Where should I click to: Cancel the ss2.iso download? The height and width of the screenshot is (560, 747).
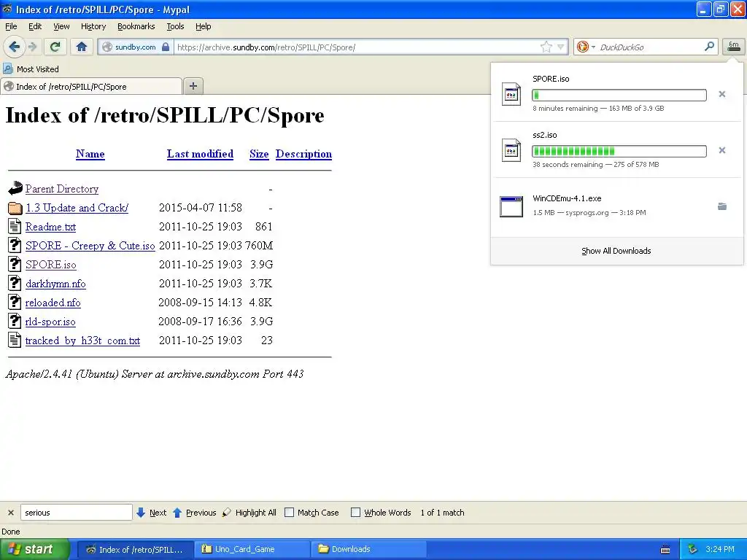[721, 150]
